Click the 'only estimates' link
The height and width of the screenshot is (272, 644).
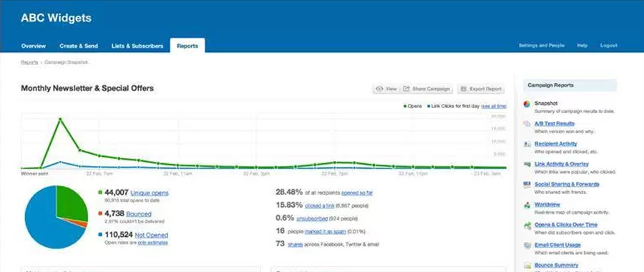[153, 243]
